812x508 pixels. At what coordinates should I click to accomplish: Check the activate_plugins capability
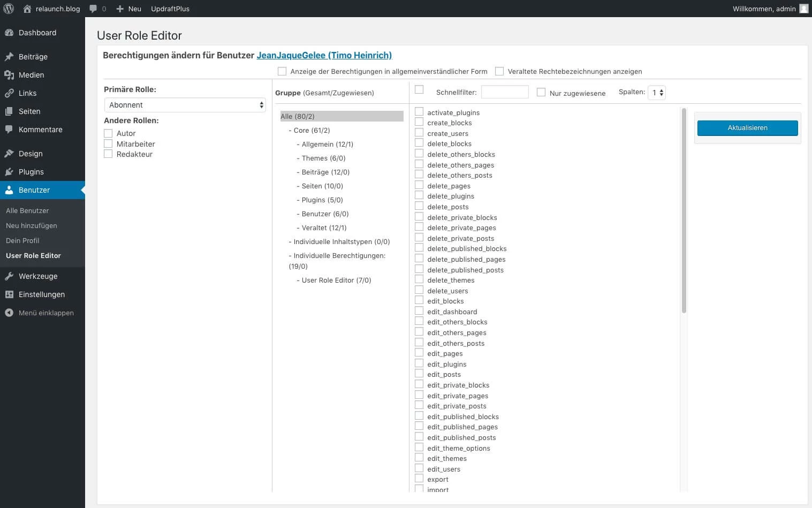tap(419, 112)
